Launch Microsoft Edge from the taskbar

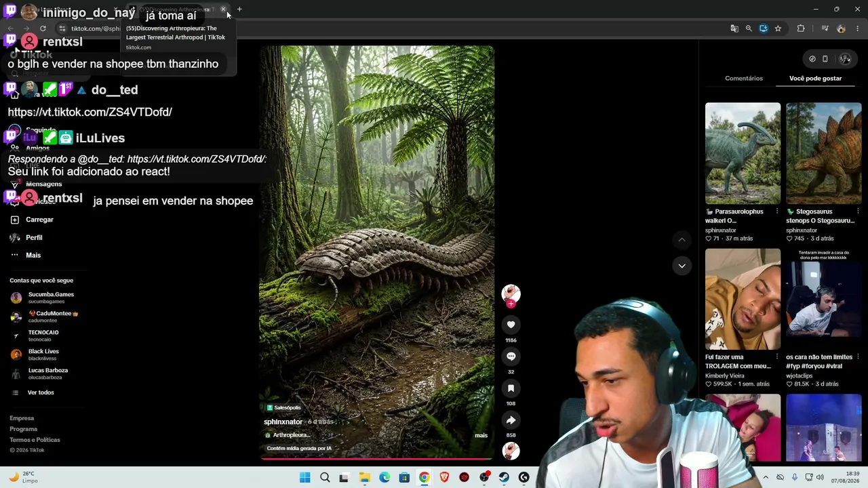pos(384,478)
